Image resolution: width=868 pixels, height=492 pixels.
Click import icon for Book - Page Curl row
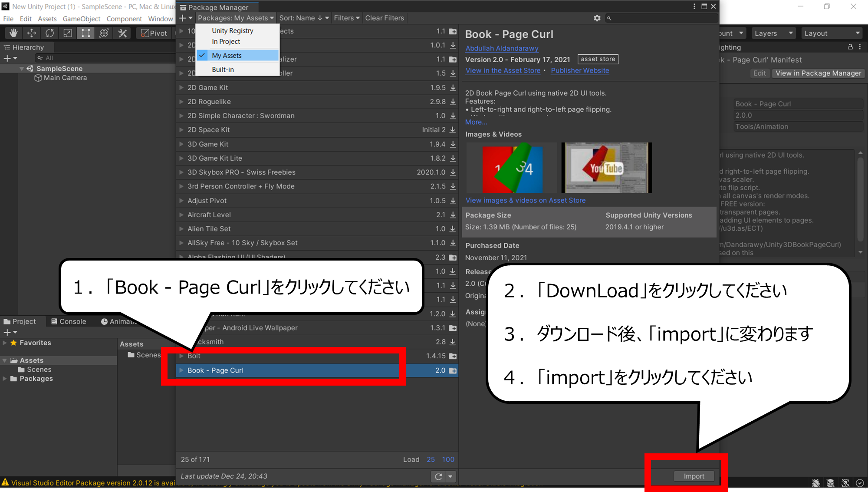453,370
